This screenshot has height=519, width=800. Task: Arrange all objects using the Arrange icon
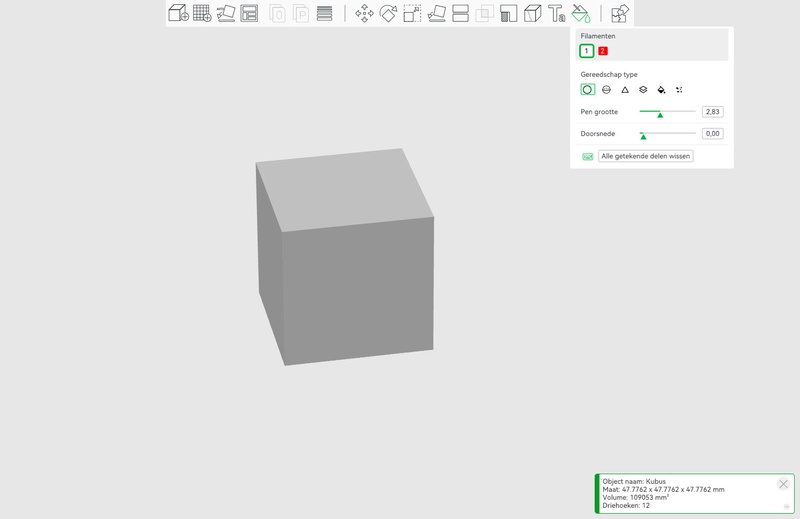[249, 13]
